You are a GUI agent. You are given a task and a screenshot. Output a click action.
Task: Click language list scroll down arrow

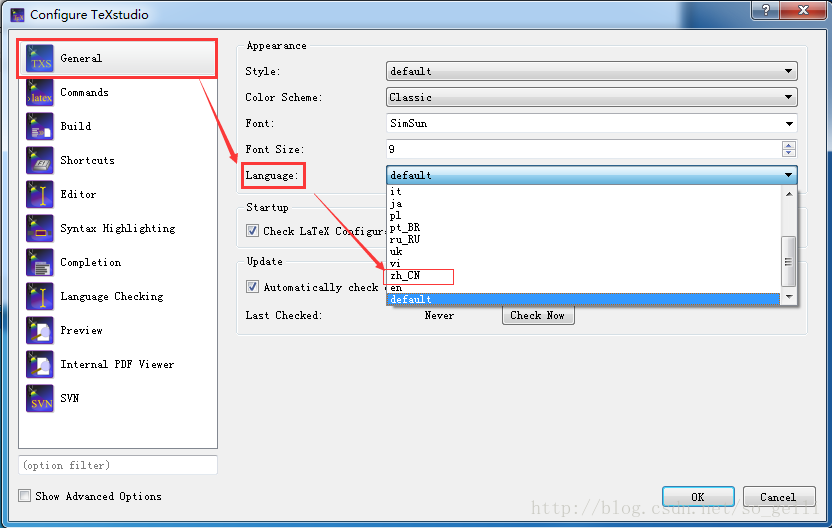789,297
